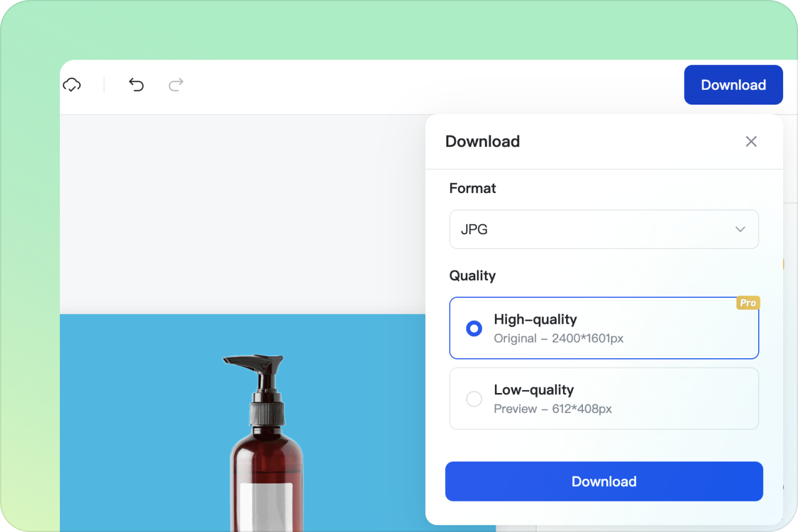Open the JPG format dropdown
The image size is (798, 532).
tap(604, 229)
